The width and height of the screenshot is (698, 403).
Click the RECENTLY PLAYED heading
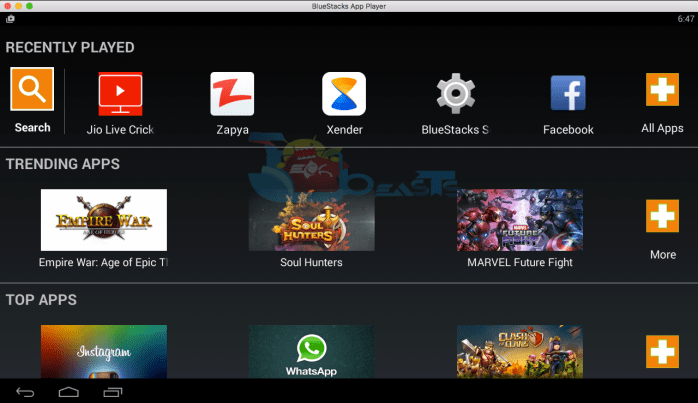coord(70,47)
